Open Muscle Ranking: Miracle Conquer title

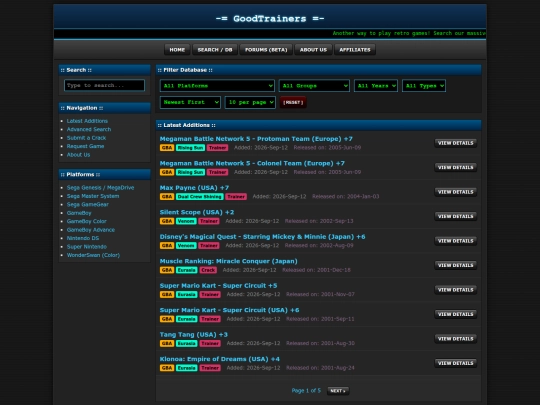click(229, 261)
